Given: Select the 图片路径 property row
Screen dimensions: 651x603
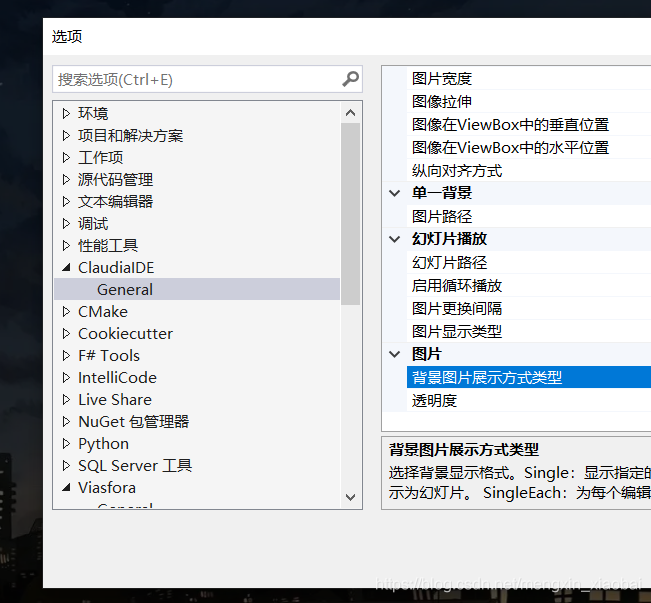Looking at the screenshot, I should [529, 216].
